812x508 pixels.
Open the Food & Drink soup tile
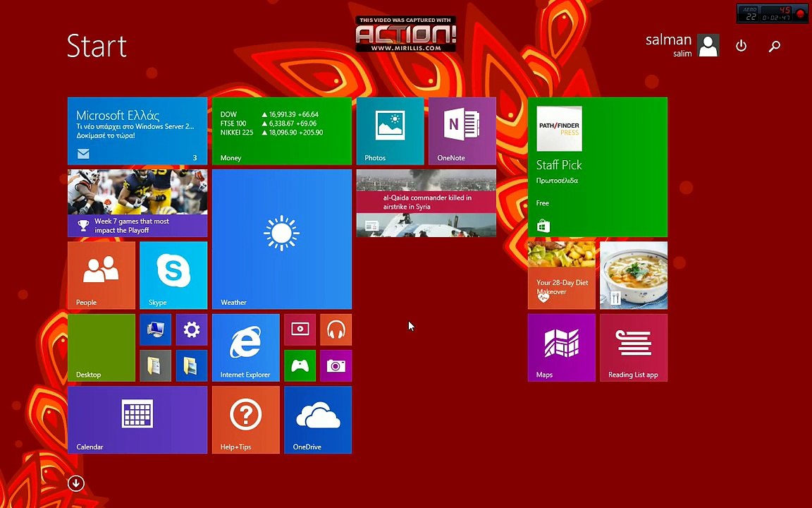point(634,275)
